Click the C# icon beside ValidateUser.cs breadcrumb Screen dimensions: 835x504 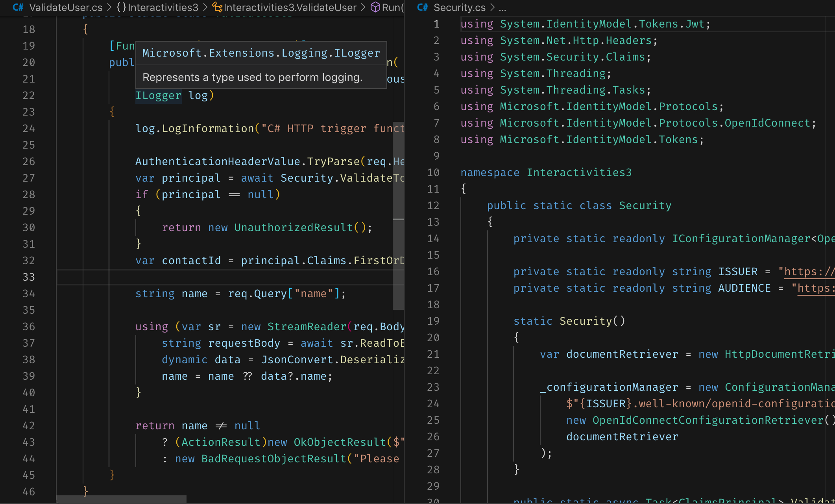pyautogui.click(x=18, y=7)
